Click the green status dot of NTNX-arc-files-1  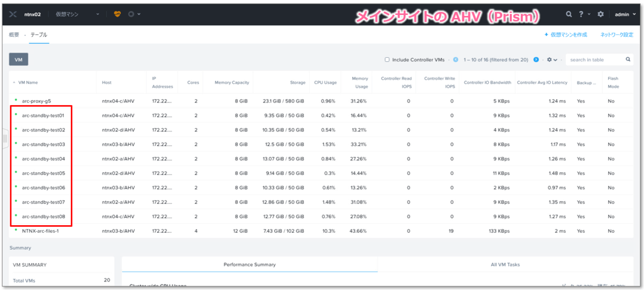[x=16, y=230]
